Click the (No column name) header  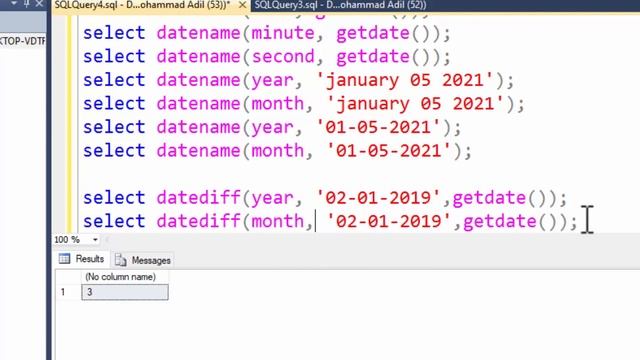pos(120,277)
